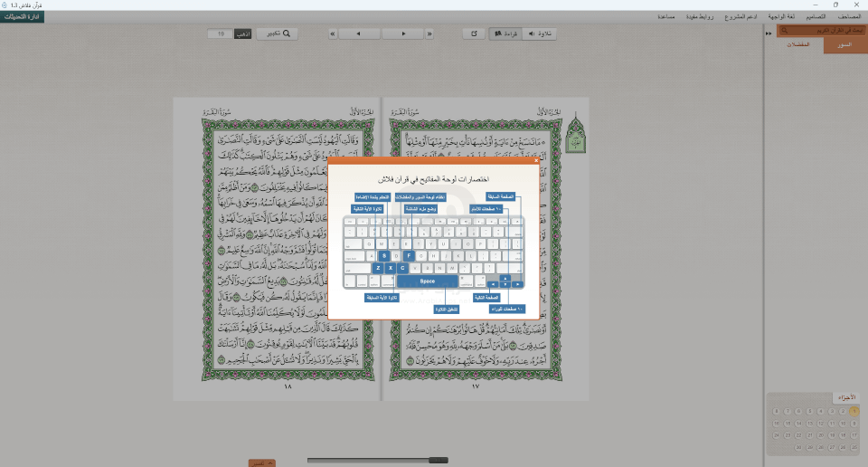Select Juz 15 circle
Viewport: 868px width, 467px height.
click(x=788, y=424)
